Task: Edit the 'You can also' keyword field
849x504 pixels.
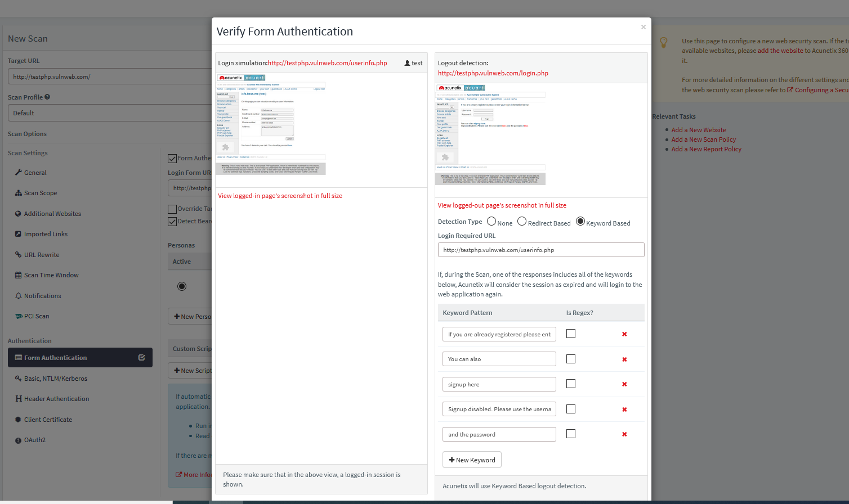Action: 499,359
